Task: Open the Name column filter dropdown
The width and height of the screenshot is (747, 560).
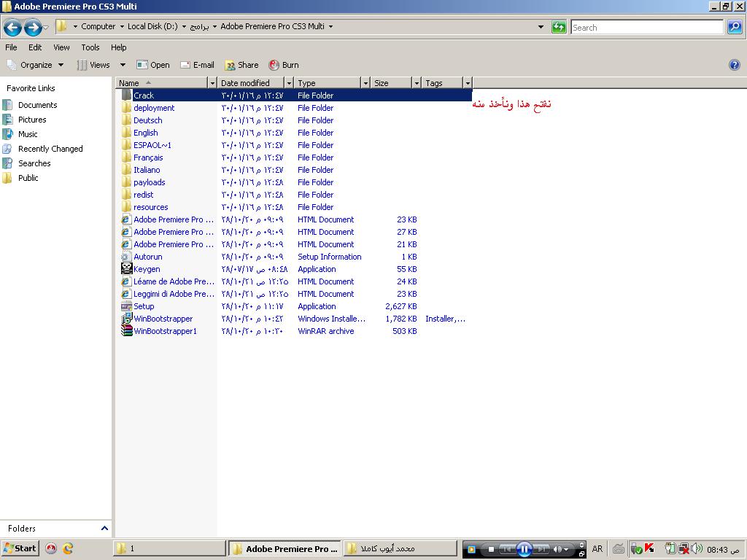Action: (x=212, y=83)
